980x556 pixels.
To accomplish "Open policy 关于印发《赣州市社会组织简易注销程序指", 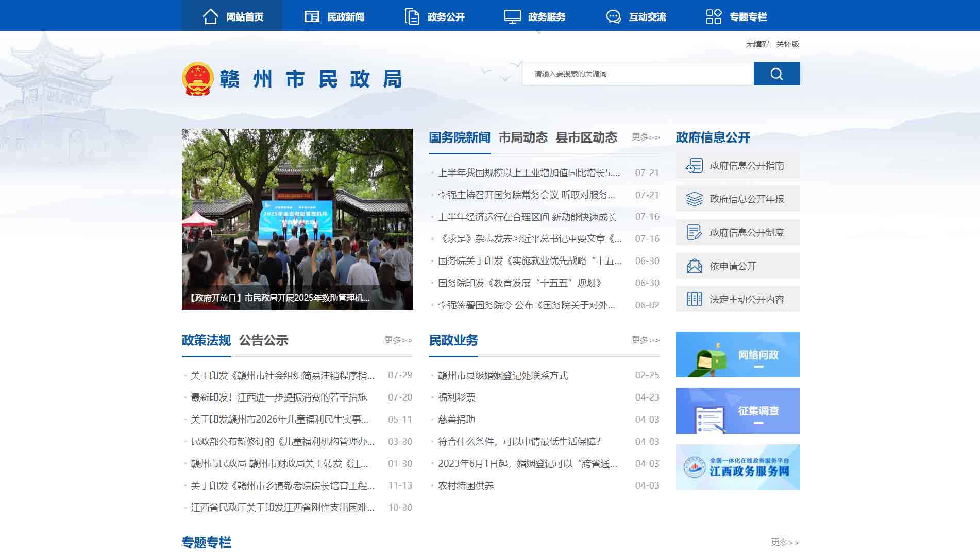I will click(x=282, y=376).
